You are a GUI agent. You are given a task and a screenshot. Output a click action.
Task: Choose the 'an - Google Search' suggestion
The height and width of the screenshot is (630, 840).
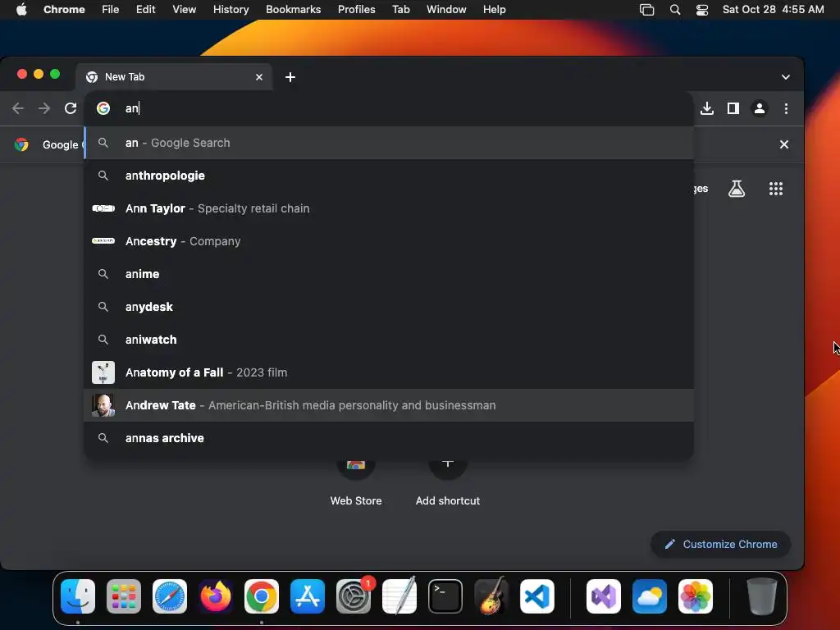(x=390, y=143)
